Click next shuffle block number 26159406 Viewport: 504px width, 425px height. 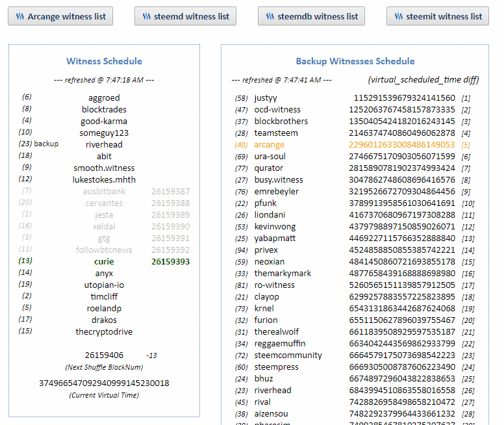pyautogui.click(x=104, y=355)
